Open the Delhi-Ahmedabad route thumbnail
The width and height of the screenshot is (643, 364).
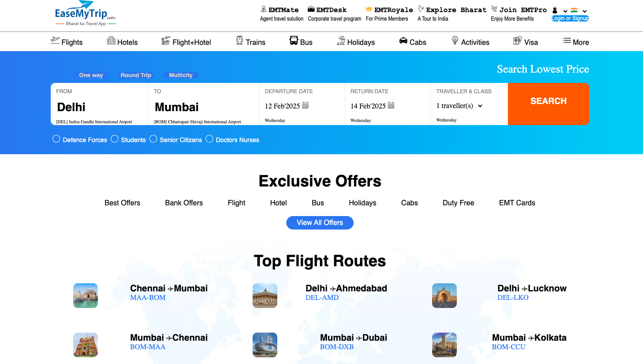(x=265, y=295)
